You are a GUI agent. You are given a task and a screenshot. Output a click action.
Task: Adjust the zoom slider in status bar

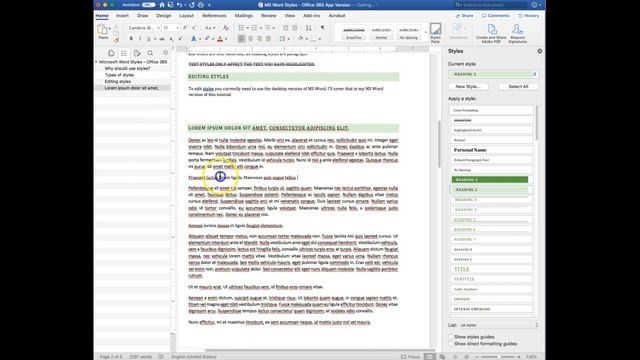498,357
